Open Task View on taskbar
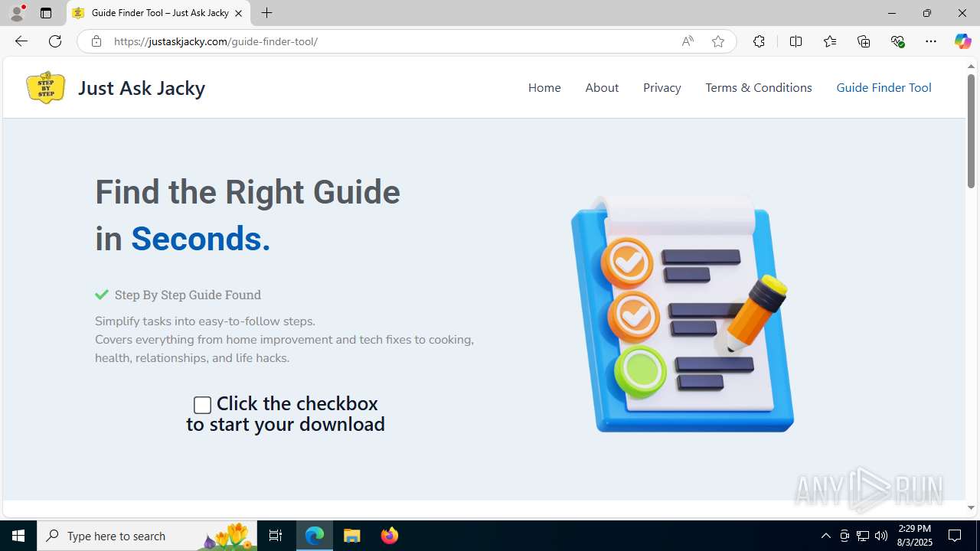Viewport: 980px width, 551px height. click(x=276, y=536)
